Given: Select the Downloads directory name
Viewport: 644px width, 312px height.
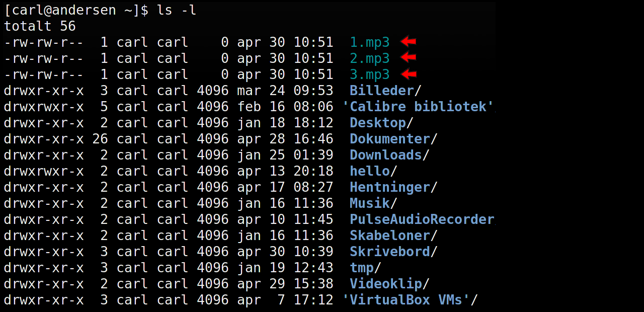Looking at the screenshot, I should [x=386, y=155].
